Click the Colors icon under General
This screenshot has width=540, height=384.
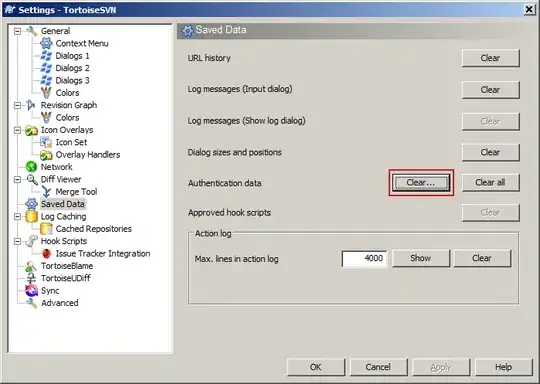[x=46, y=93]
